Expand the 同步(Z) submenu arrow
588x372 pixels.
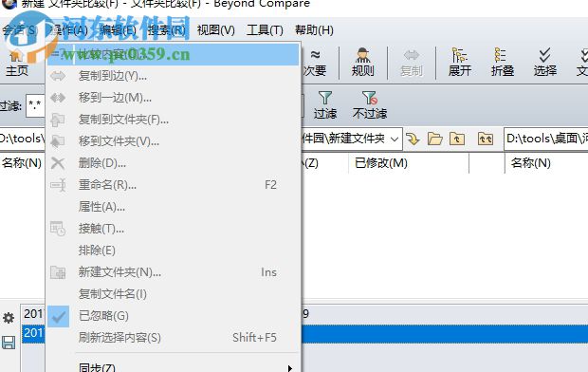(290, 368)
